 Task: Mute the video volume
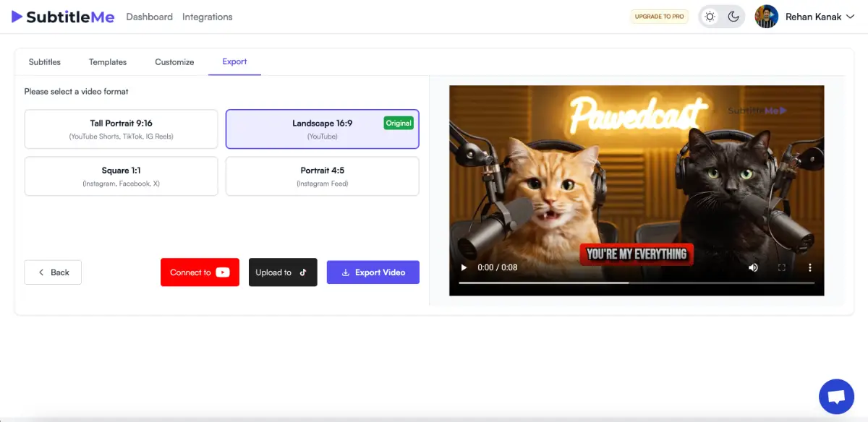coord(753,267)
